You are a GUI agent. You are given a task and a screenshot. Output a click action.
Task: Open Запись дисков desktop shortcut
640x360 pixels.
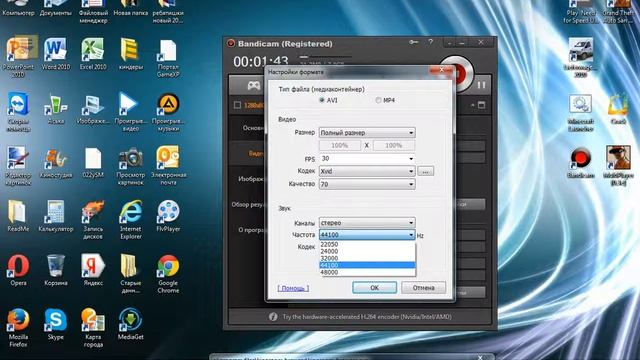[93, 219]
